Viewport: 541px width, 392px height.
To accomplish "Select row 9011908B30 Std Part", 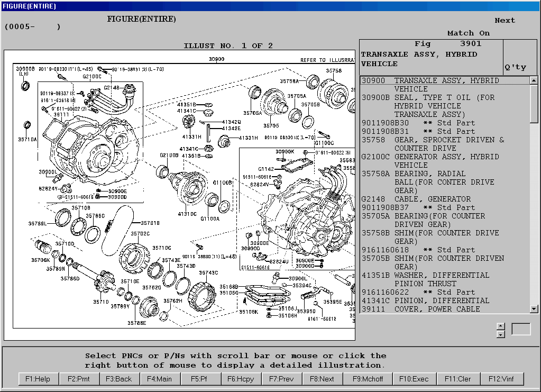I will pyautogui.click(x=445, y=123).
